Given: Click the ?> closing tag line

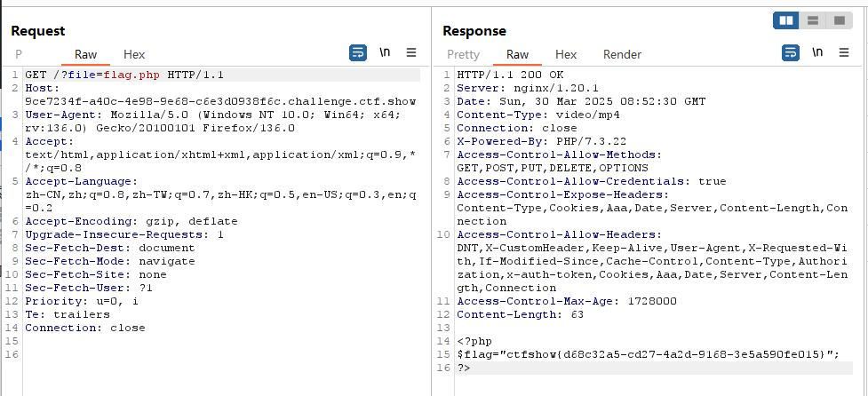Looking at the screenshot, I should (x=464, y=368).
